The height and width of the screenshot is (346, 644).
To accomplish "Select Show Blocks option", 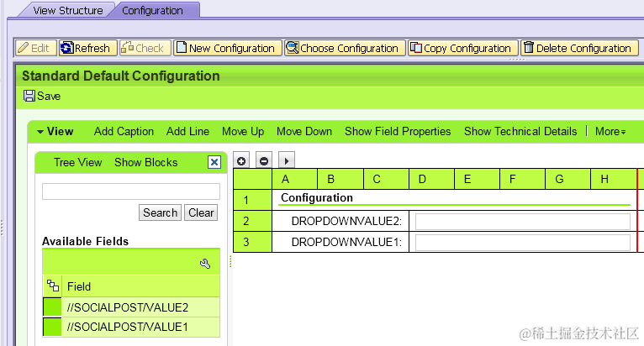I will click(x=145, y=163).
